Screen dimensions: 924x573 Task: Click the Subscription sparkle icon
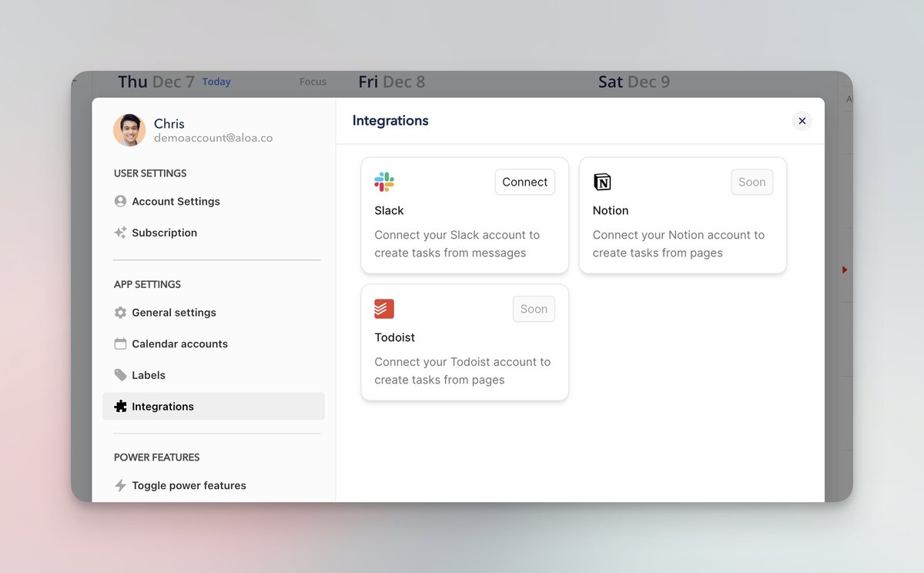pyautogui.click(x=120, y=233)
